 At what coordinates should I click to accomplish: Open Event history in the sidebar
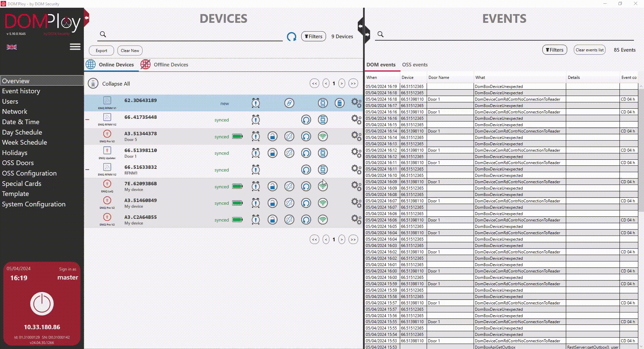coord(21,91)
